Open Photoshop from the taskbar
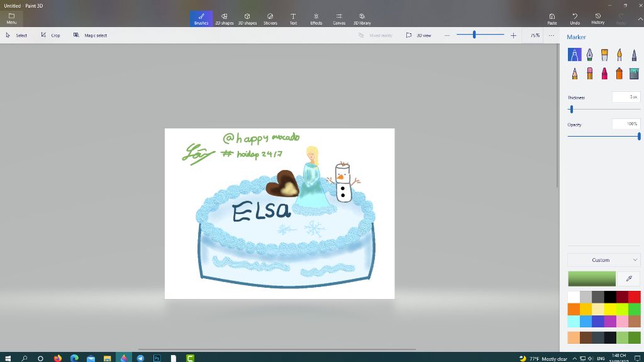Screen dimensions: 644x362 [157, 358]
